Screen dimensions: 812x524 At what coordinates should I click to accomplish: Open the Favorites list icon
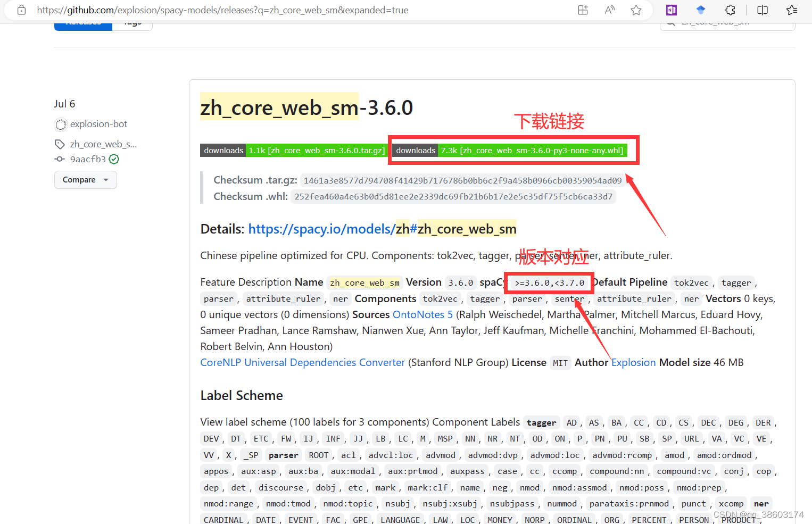coord(792,10)
